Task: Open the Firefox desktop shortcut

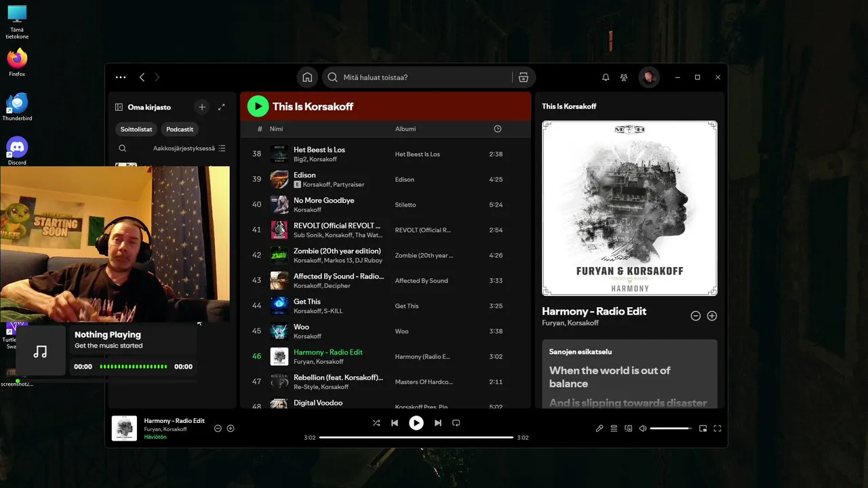Action: coord(17,62)
